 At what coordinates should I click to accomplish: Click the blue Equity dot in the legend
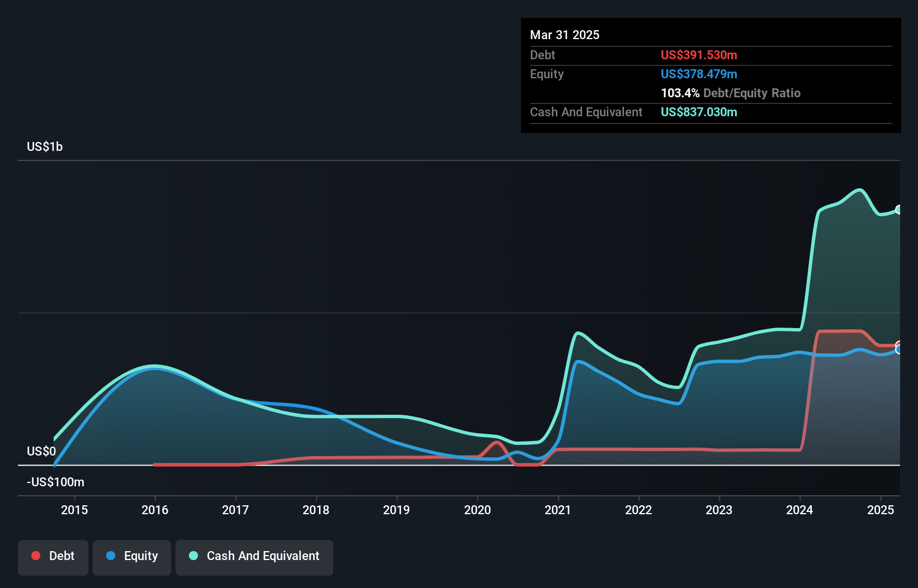click(112, 556)
